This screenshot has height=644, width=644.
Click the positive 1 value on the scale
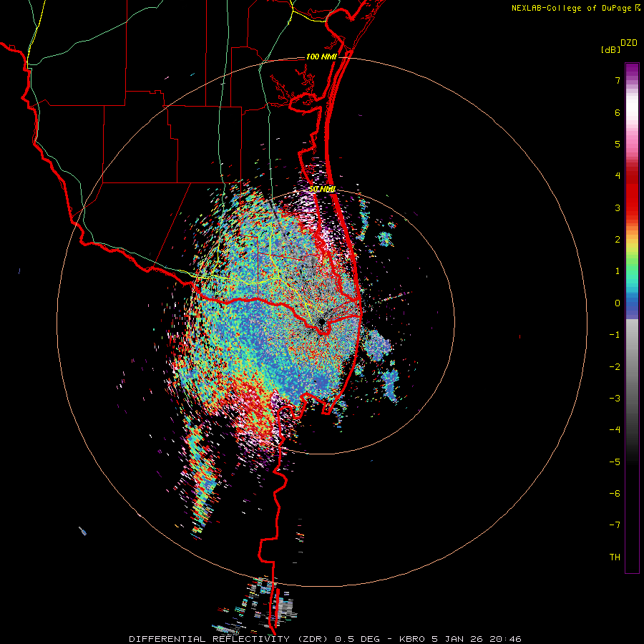(x=618, y=271)
